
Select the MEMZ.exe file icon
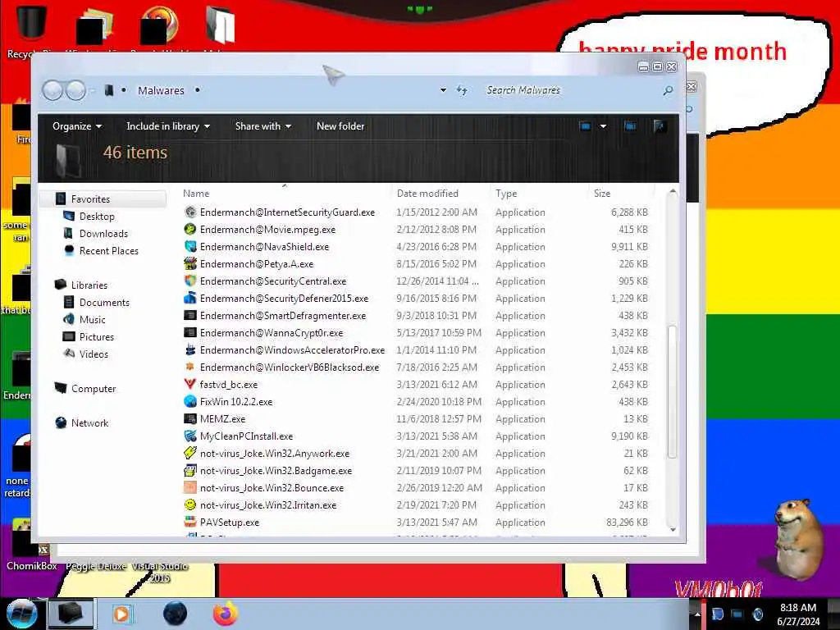[190, 419]
